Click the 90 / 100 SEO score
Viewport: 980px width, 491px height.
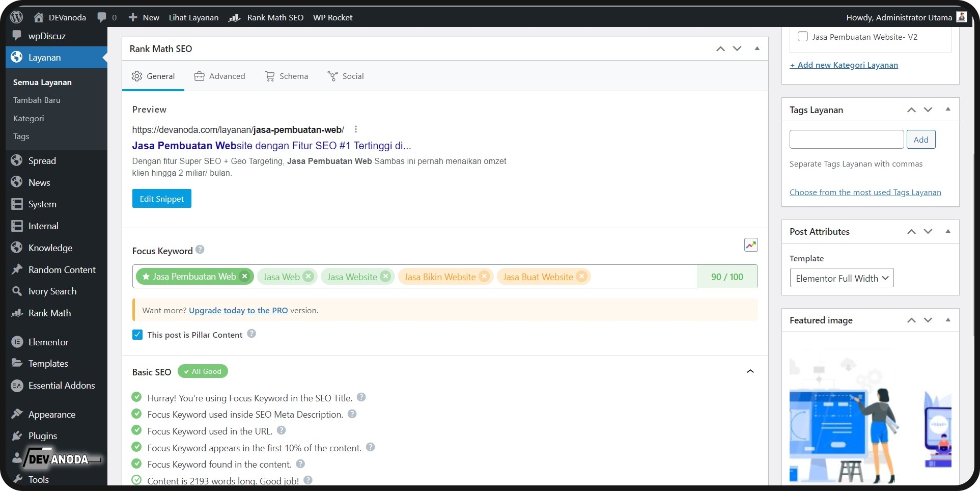[x=727, y=277]
